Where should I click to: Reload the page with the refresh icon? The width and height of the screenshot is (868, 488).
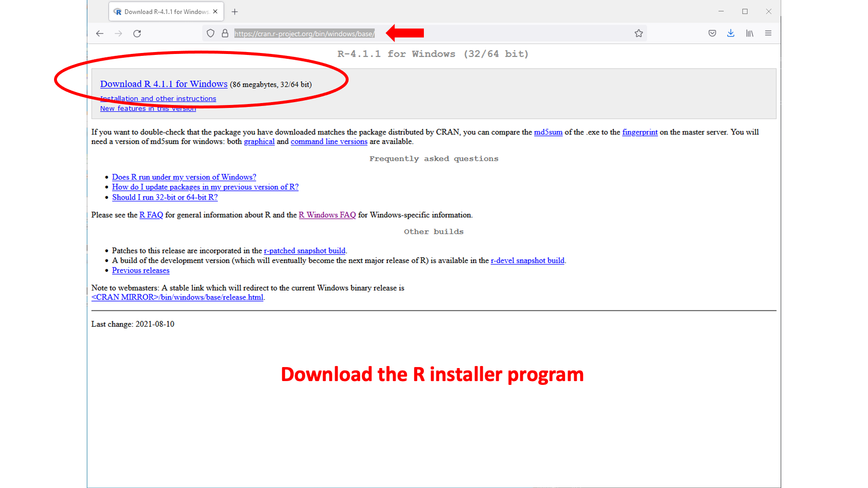point(137,33)
